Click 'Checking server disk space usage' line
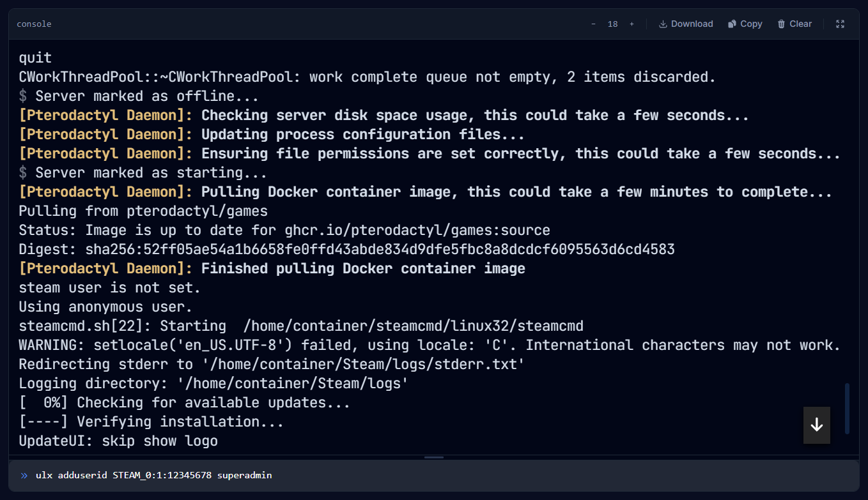The image size is (868, 500). point(384,115)
